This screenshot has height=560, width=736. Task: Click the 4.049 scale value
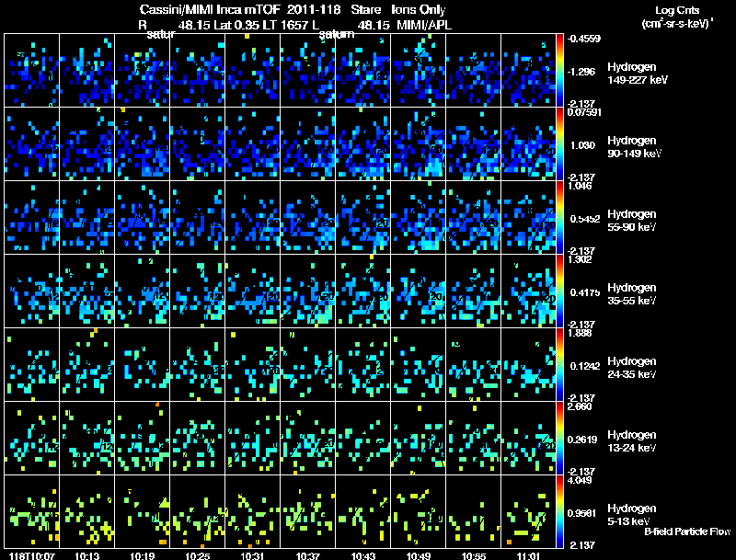pyautogui.click(x=580, y=480)
